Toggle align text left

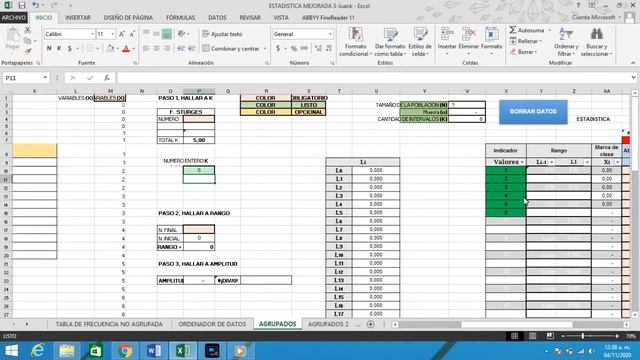[146, 49]
